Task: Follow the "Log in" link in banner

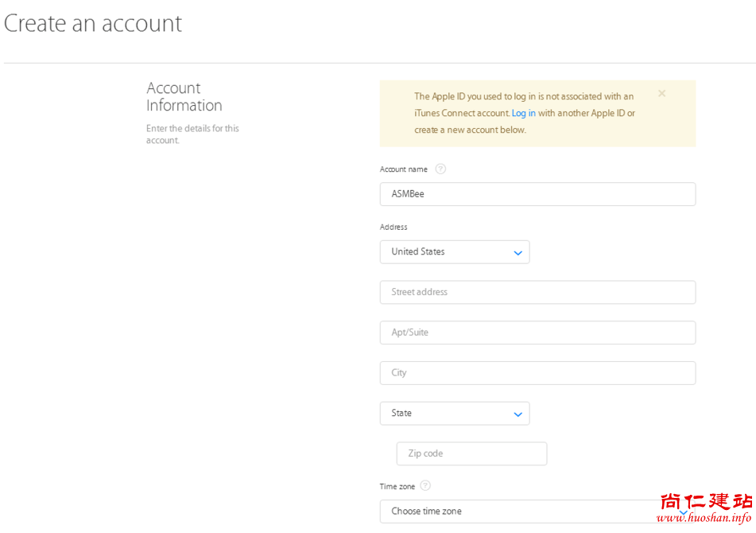Action: coord(523,113)
